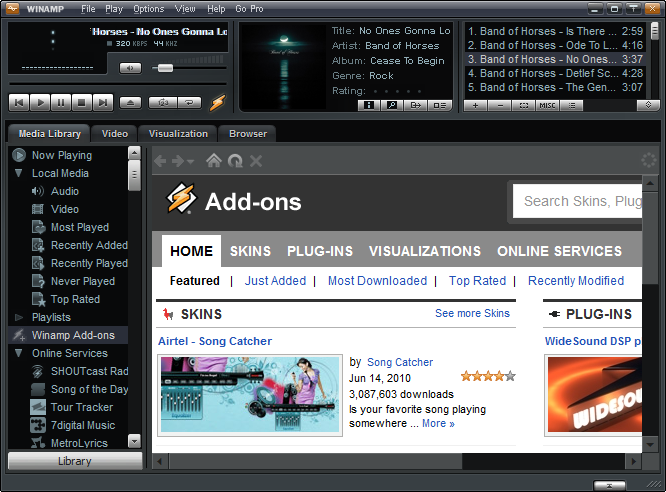Rate the skin using the star rating
The image size is (666, 492).
(x=488, y=376)
